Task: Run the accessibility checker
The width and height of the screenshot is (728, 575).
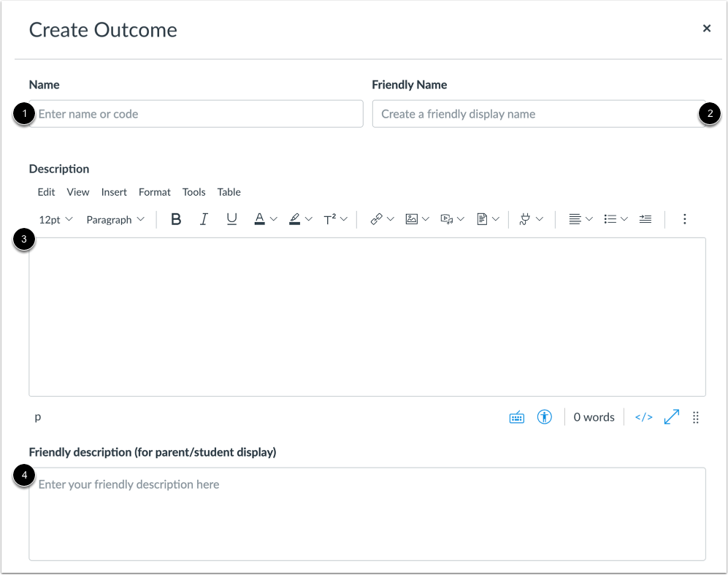Action: click(545, 416)
